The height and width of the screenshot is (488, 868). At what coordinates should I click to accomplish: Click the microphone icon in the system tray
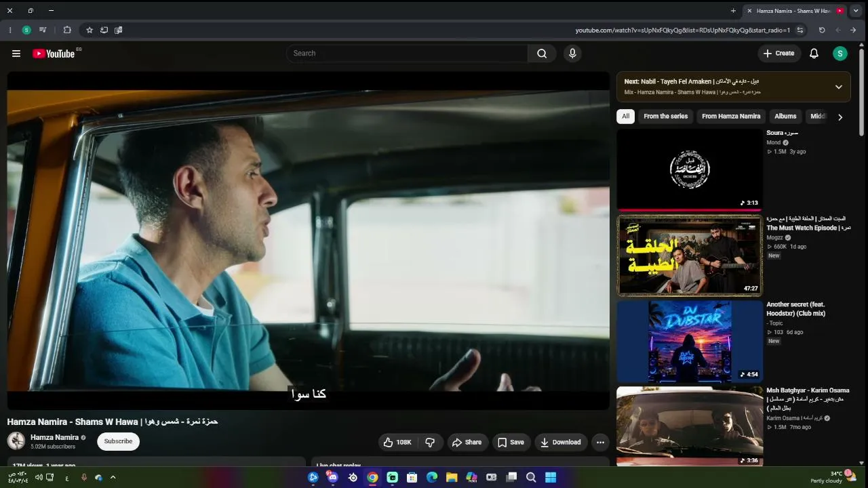click(x=84, y=478)
